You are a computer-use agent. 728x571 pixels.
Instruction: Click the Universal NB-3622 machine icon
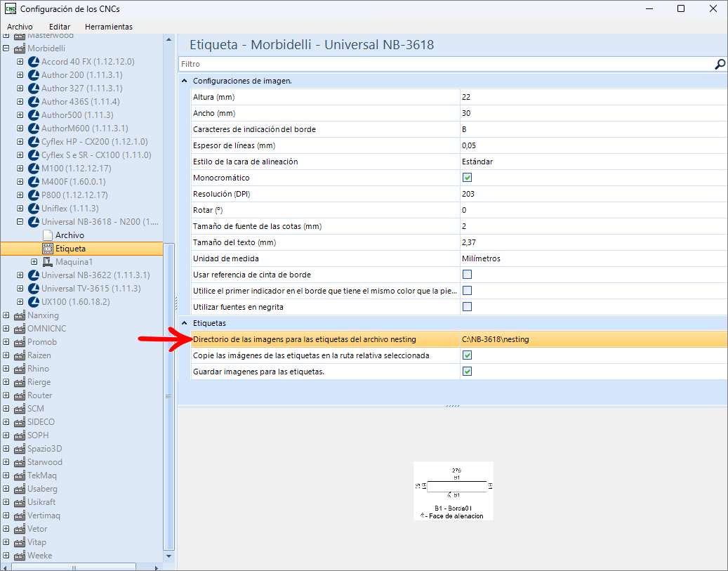click(x=34, y=275)
